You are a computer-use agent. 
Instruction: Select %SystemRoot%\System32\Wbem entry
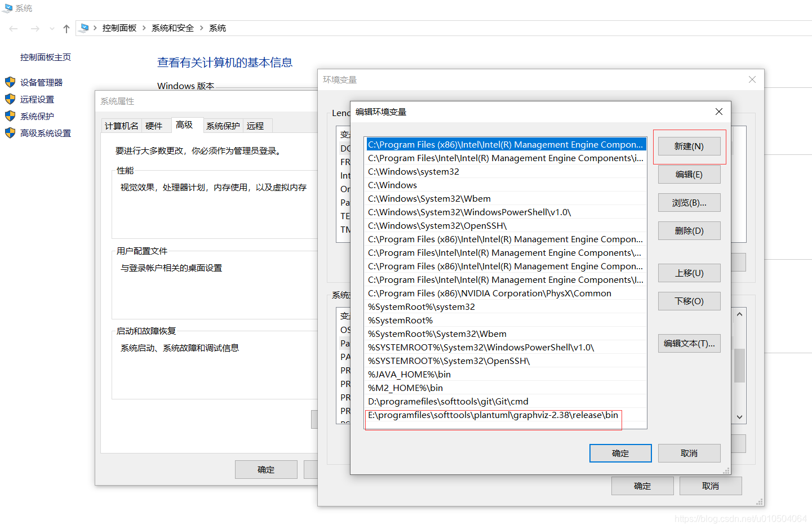[x=505, y=334]
